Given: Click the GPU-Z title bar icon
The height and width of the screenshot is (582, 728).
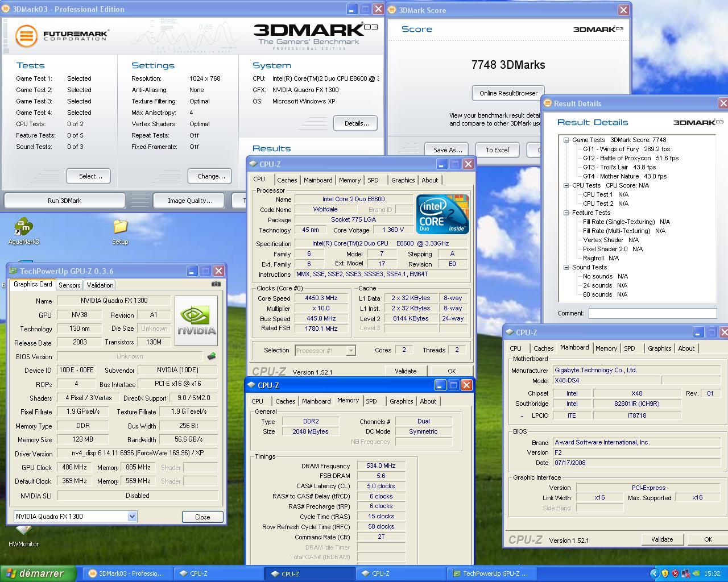Looking at the screenshot, I should tap(13, 271).
